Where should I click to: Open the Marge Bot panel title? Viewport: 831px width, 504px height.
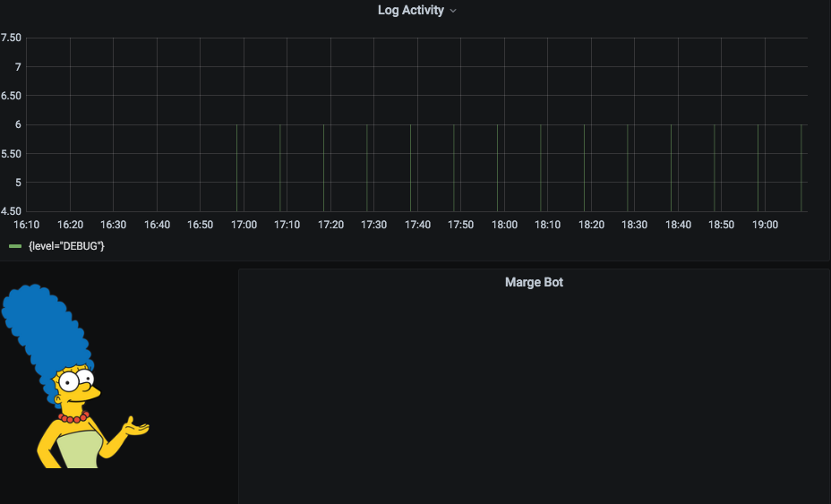pyautogui.click(x=534, y=282)
